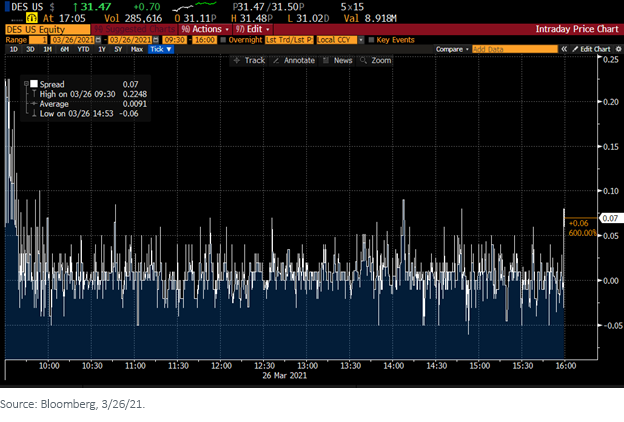Select the Annotate pencil tool
Screen dimensions: 624x422
[294, 61]
